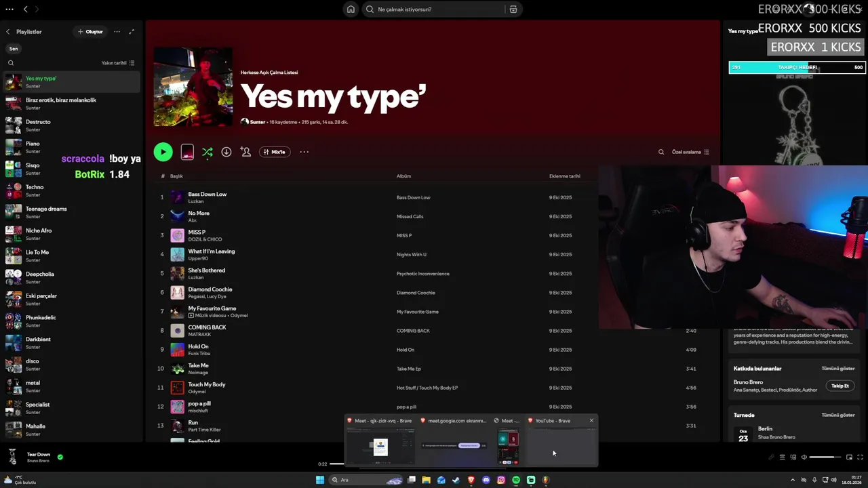Viewport: 868px width, 488px height.
Task: Download the playlist for offline listening
Action: tap(226, 152)
